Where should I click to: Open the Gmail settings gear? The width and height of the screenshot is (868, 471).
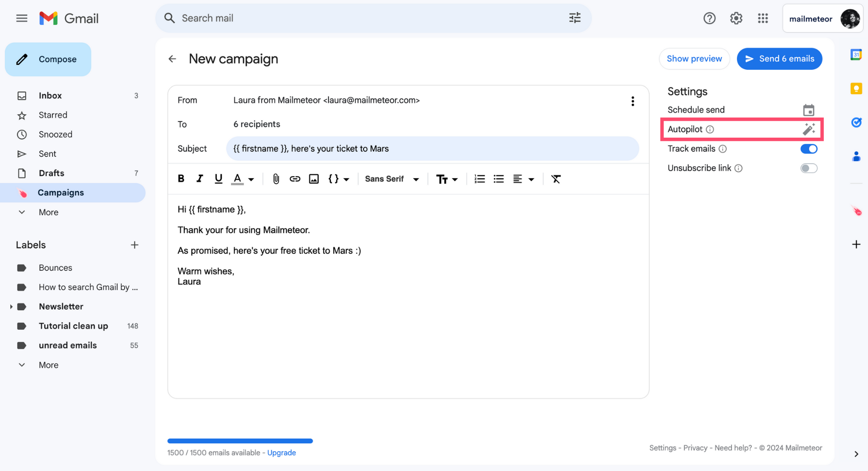tap(736, 18)
